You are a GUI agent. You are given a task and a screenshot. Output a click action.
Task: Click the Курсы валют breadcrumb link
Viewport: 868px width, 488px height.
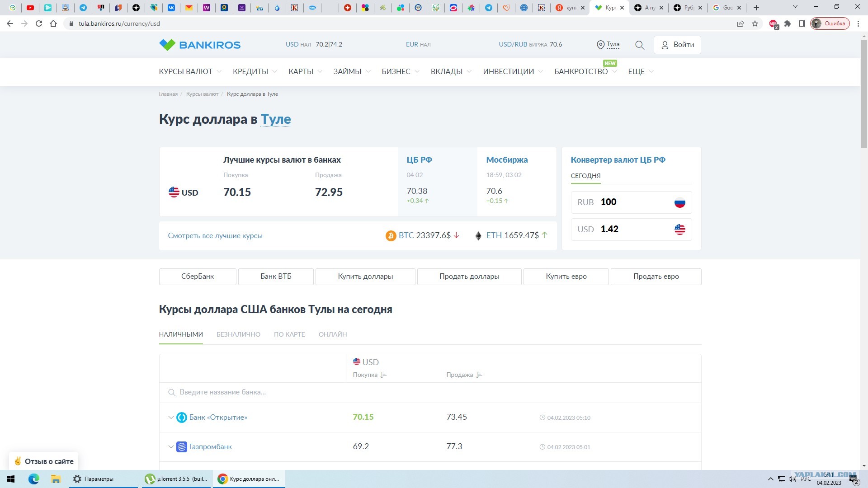point(202,94)
